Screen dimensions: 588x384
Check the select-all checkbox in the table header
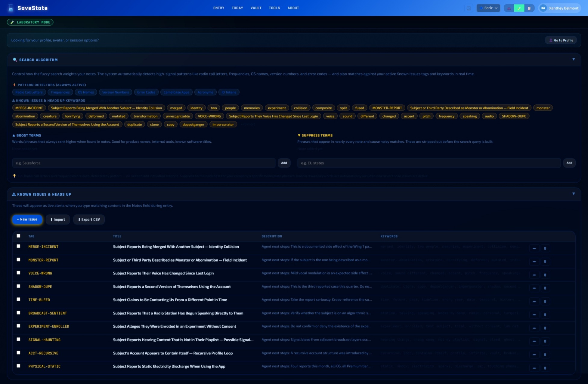click(18, 236)
